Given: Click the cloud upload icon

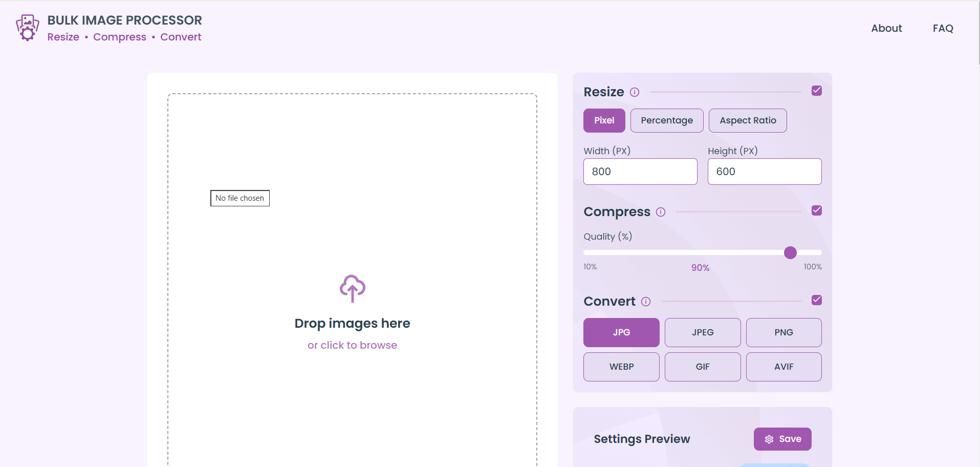Looking at the screenshot, I should pyautogui.click(x=353, y=288).
